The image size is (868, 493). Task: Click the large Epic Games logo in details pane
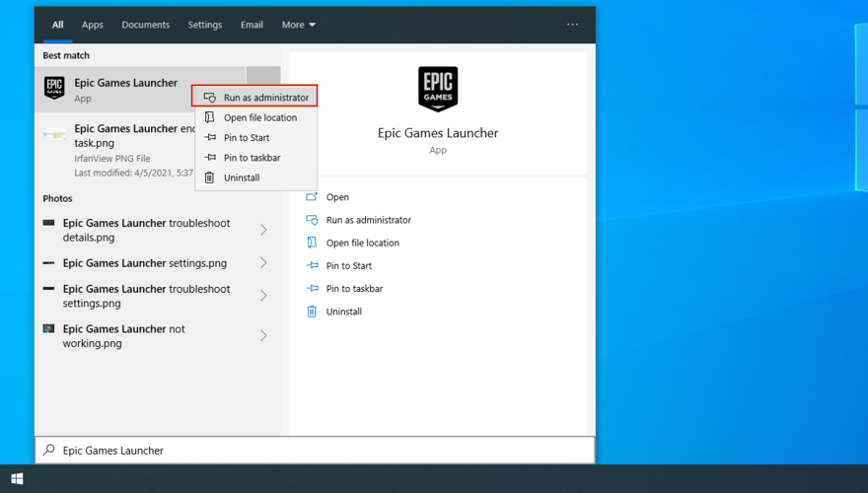tap(438, 89)
